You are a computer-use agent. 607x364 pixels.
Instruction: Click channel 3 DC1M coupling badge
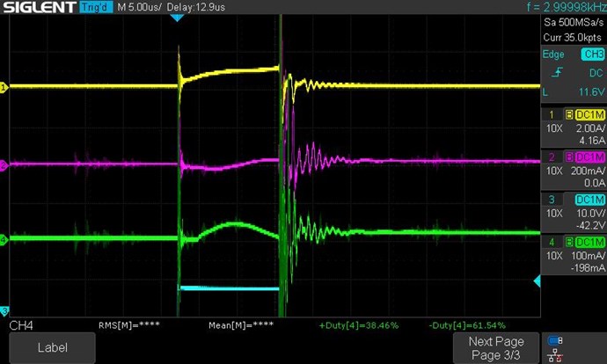coord(590,200)
